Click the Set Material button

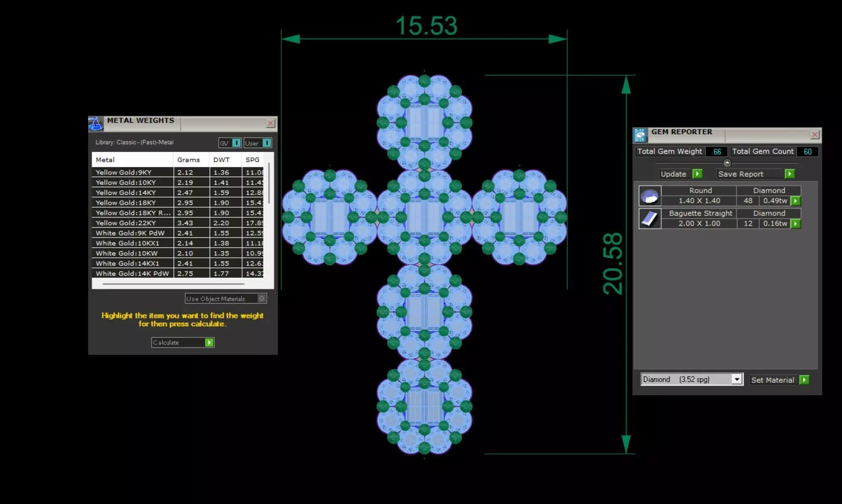[x=779, y=380]
